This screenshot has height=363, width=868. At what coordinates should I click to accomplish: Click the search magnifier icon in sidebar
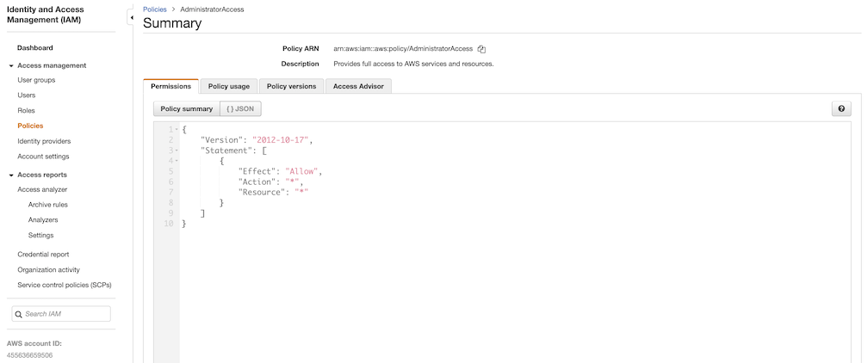coord(20,314)
